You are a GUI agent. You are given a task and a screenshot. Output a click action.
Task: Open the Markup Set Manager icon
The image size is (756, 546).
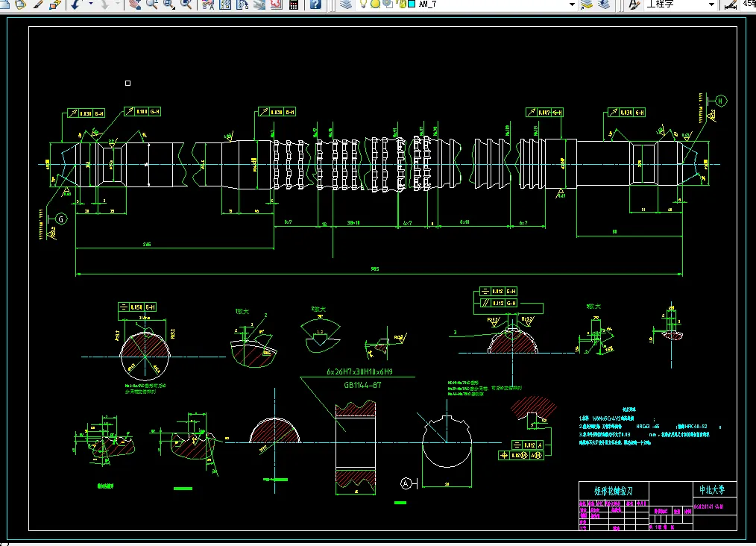[x=276, y=4]
